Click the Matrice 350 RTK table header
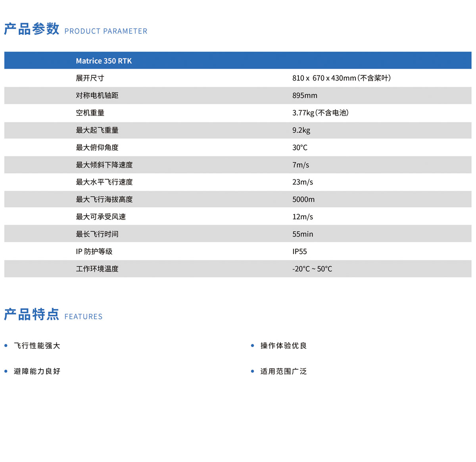This screenshot has width=476, height=462. 104,61
